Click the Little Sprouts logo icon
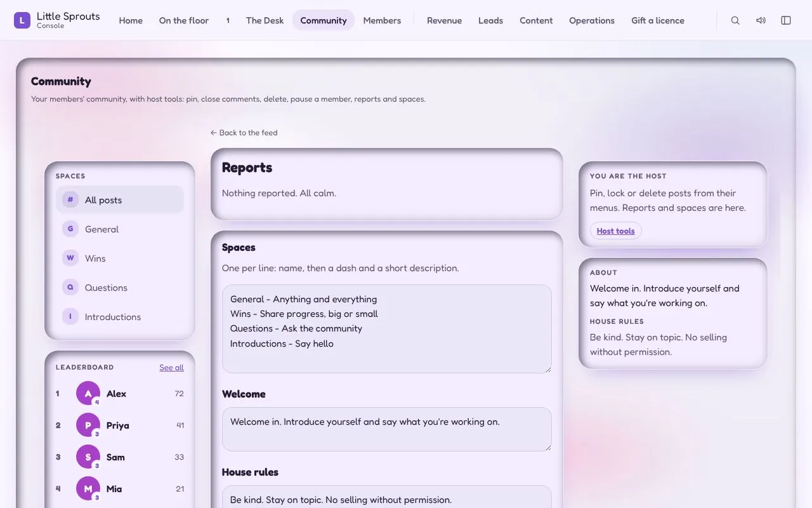812x508 pixels. click(22, 20)
